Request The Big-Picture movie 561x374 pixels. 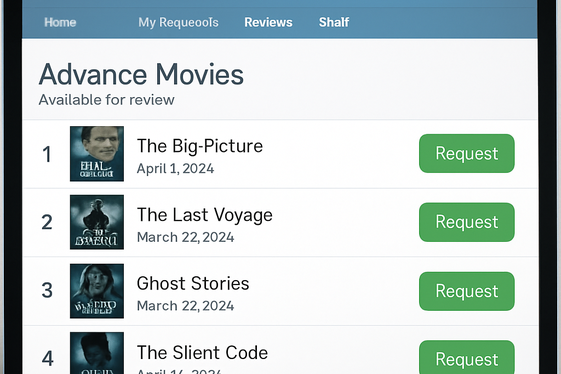pos(467,154)
